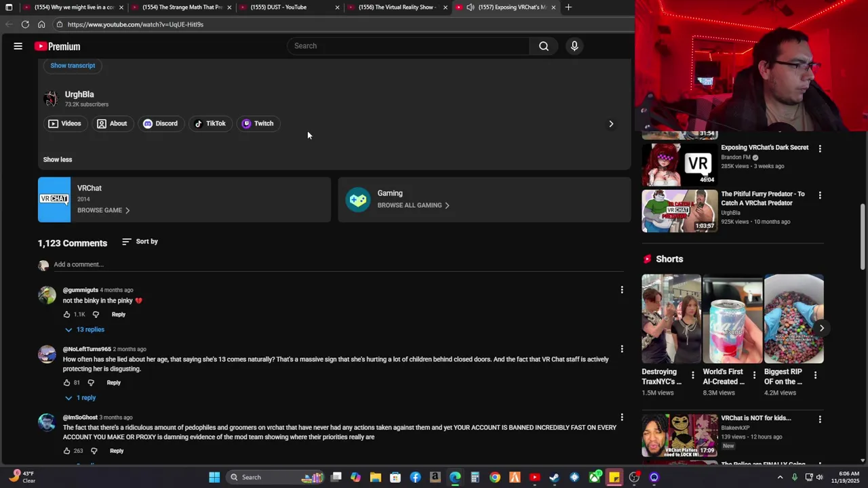Open the taskbar volume control
Screen dimensions: 868x488
tap(819, 477)
